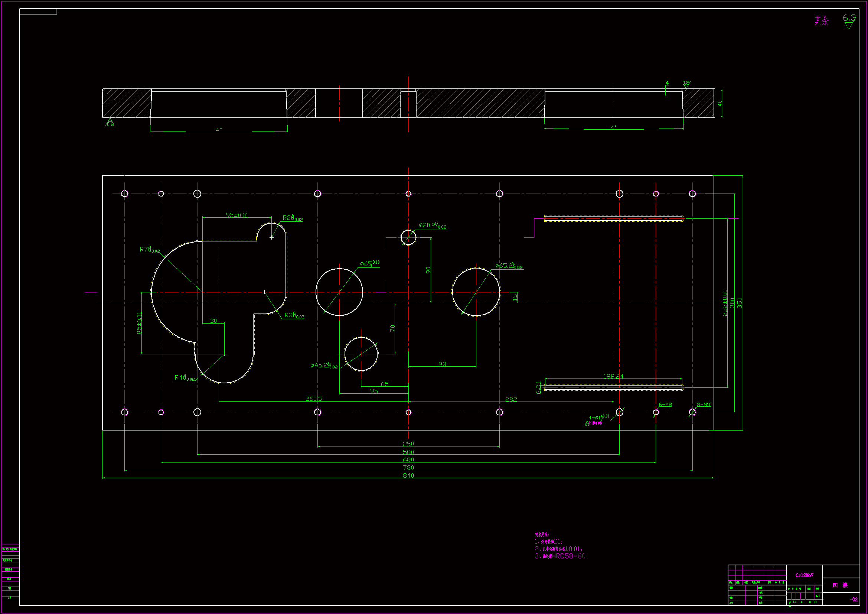Click the 250 hole spacing dimension
Viewport: 868px width, 614px height.
(408, 444)
